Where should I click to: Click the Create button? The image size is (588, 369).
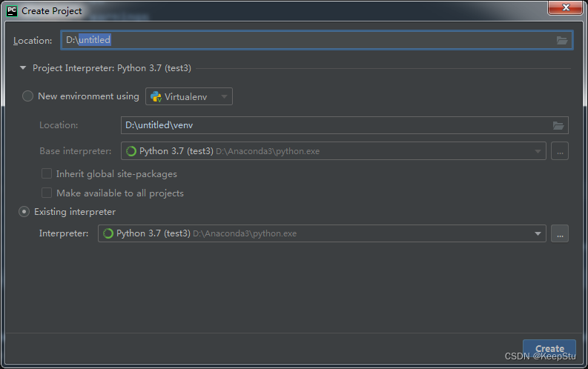pyautogui.click(x=549, y=348)
